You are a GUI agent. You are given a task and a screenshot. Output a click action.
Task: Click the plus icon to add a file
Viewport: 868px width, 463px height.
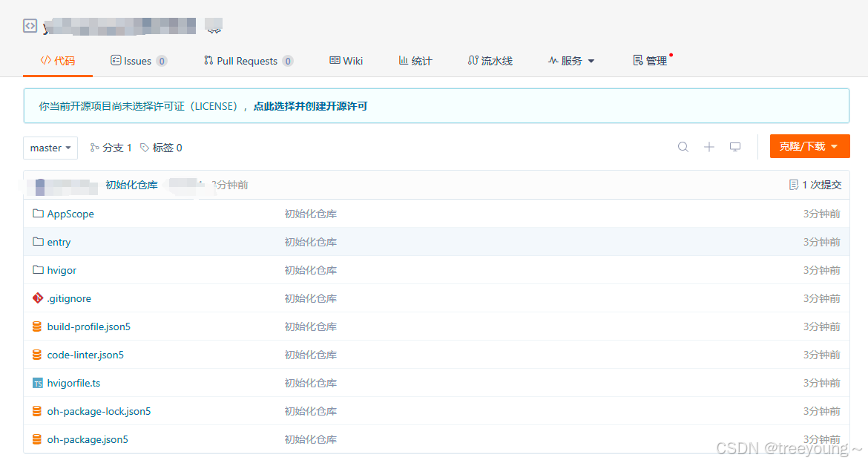(x=709, y=147)
